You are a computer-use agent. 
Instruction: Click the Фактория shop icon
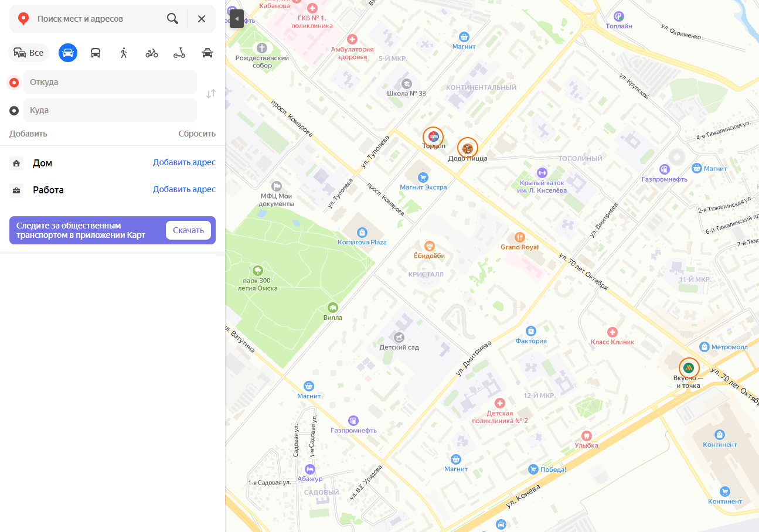pyautogui.click(x=531, y=330)
